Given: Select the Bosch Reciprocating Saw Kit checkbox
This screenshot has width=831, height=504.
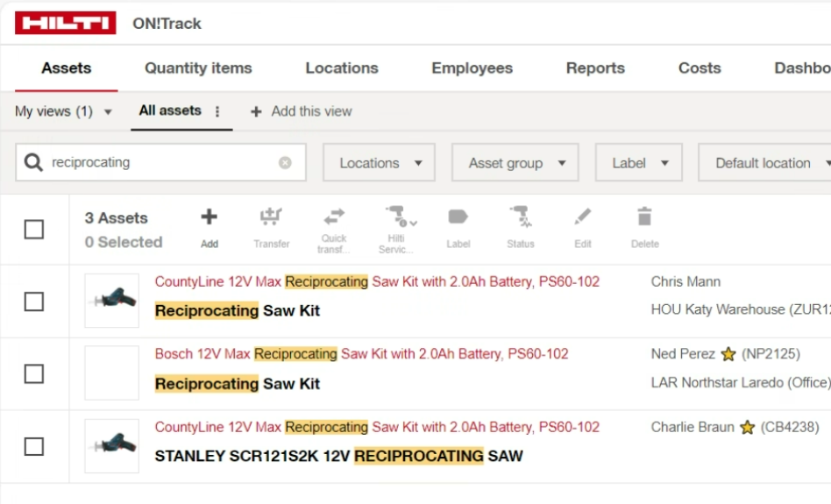Looking at the screenshot, I should [x=34, y=374].
